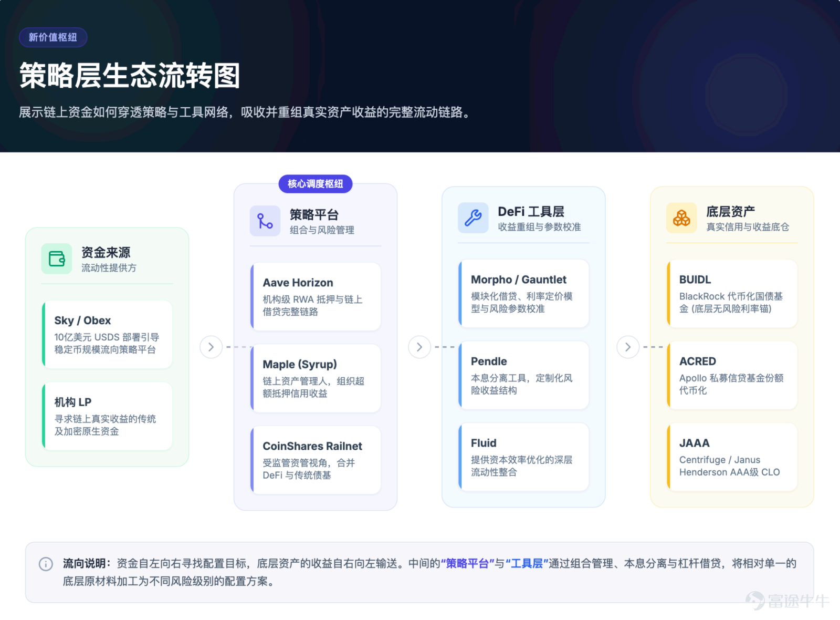The width and height of the screenshot is (840, 620).
Task: Click the 寻求链上真实收益 description text
Action: pyautogui.click(x=105, y=425)
